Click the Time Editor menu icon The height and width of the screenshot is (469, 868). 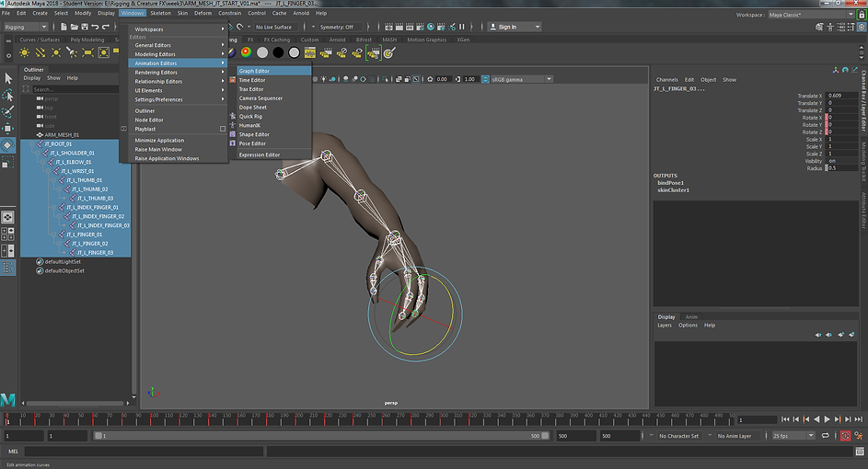(233, 80)
